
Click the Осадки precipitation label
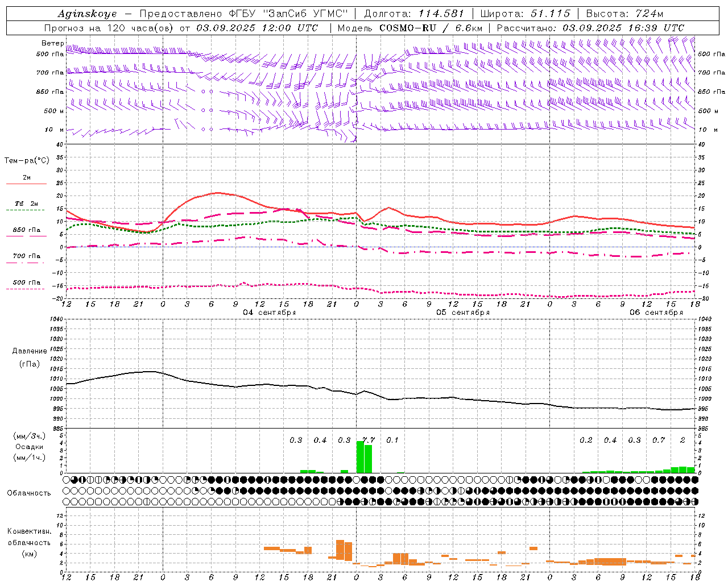30,447
